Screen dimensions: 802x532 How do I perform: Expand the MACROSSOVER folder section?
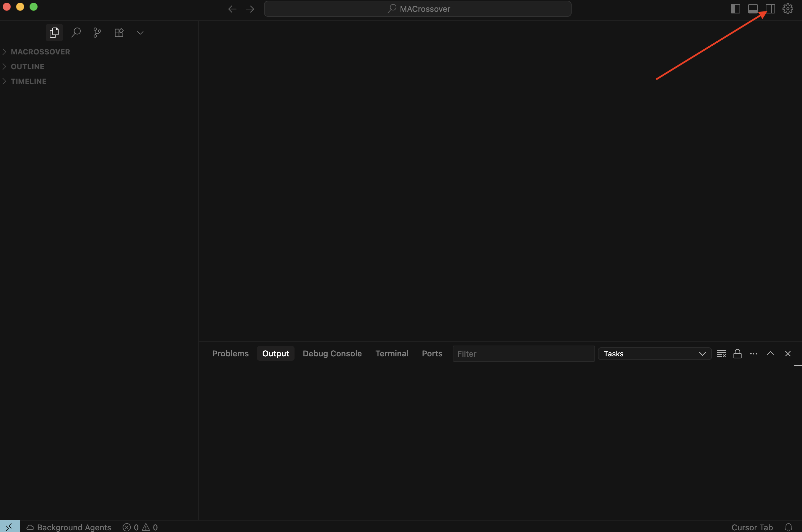point(40,52)
